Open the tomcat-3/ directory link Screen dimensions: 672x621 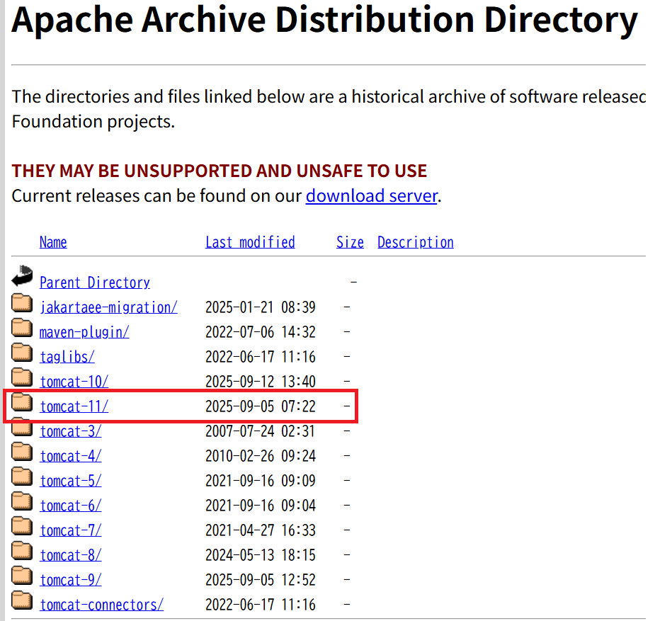coord(70,431)
